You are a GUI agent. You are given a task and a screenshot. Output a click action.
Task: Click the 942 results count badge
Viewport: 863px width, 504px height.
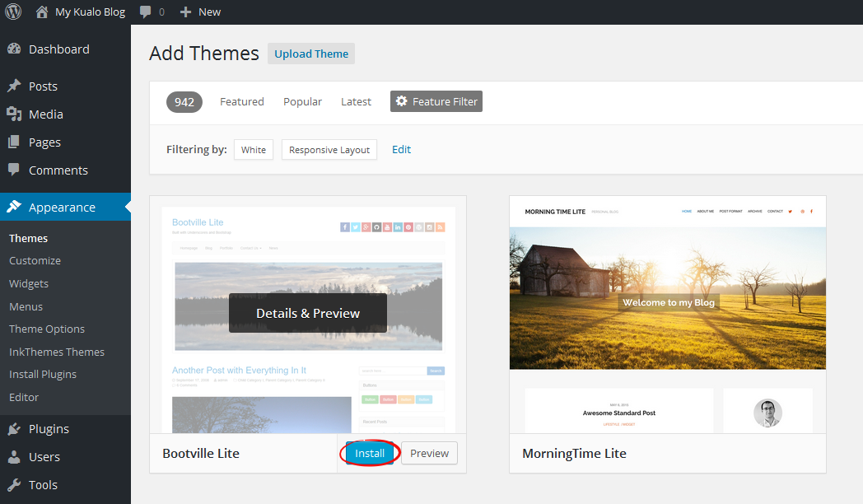pyautogui.click(x=184, y=102)
